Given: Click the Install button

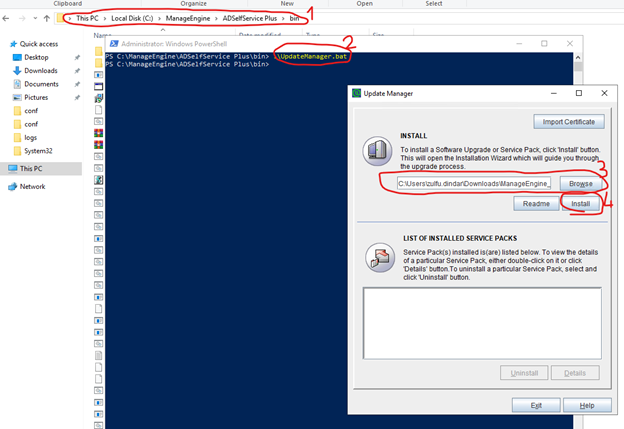Looking at the screenshot, I should click(581, 204).
